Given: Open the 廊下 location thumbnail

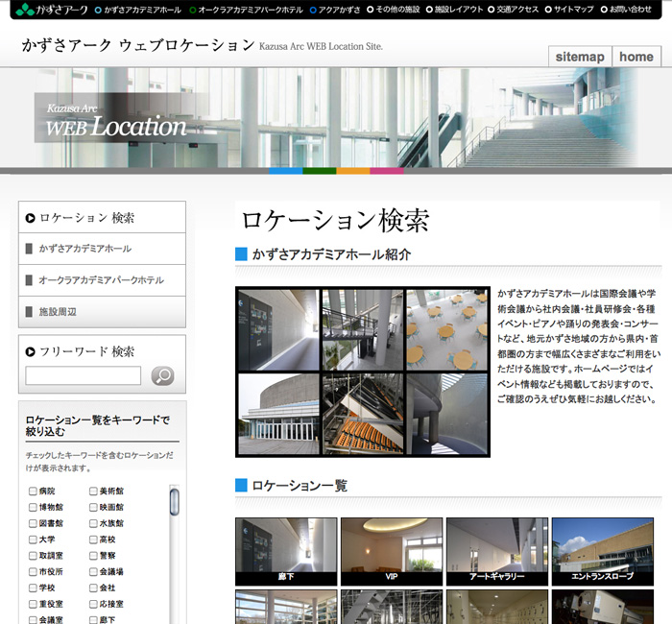Looking at the screenshot, I should tap(286, 552).
